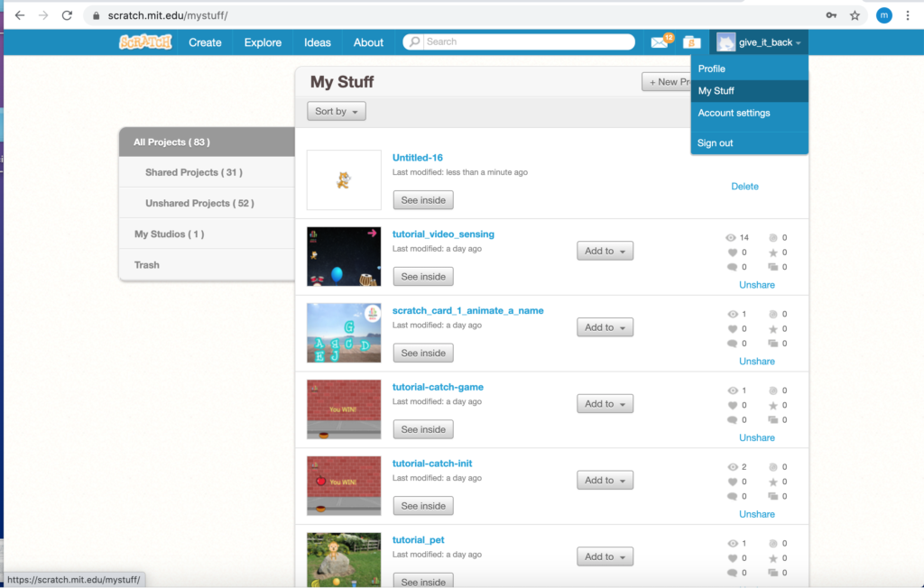Select Account settings from the user menu
924x588 pixels.
pyautogui.click(x=734, y=113)
